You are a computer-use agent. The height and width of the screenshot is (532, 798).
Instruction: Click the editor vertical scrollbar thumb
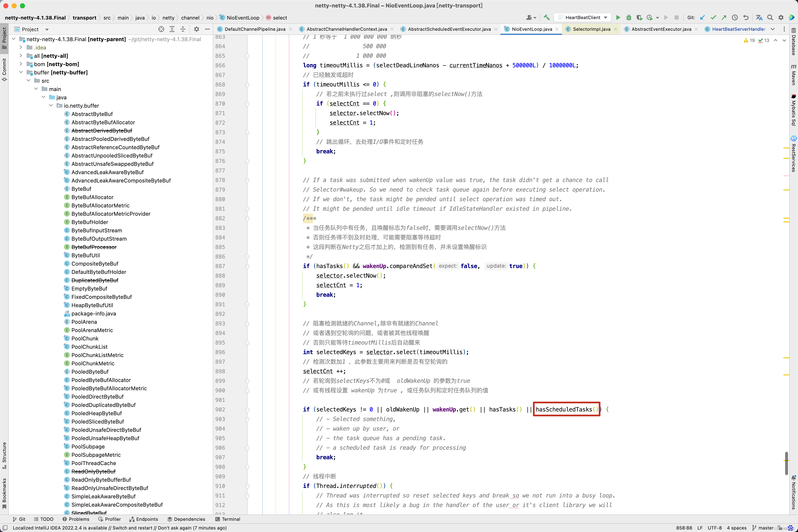[786, 463]
